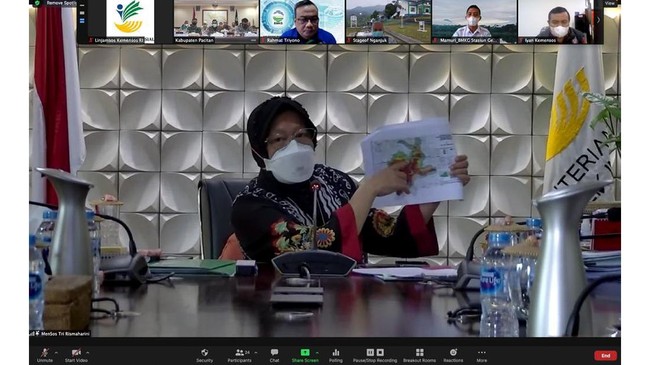Expand the arrow next to Participants

(255, 353)
